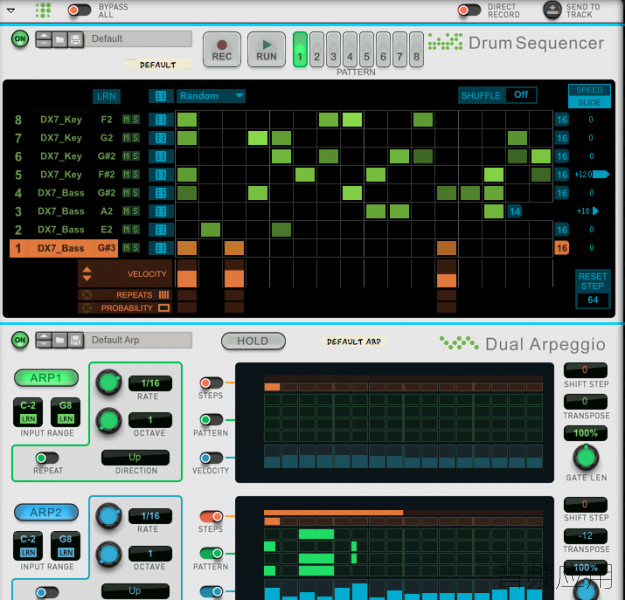Save the Dual Arpeggio patch
Viewport: 625px width, 600px height.
click(75, 340)
